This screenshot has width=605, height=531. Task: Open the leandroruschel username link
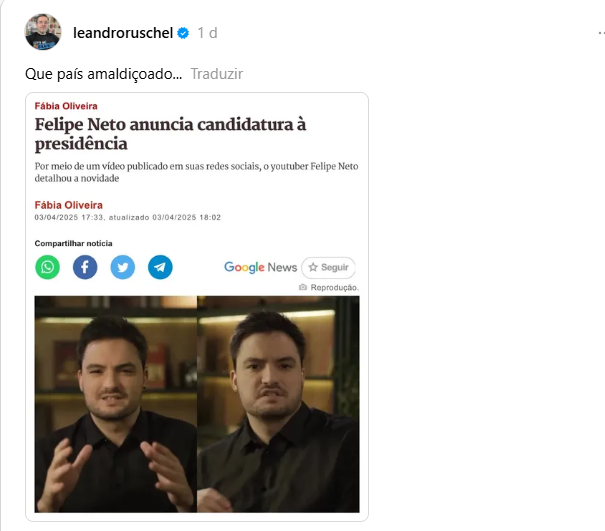click(x=123, y=33)
